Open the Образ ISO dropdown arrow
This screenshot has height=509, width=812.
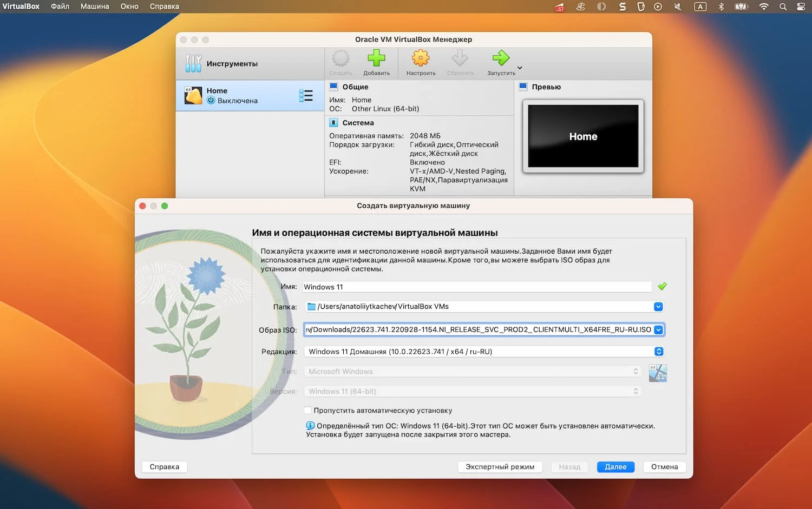(658, 330)
